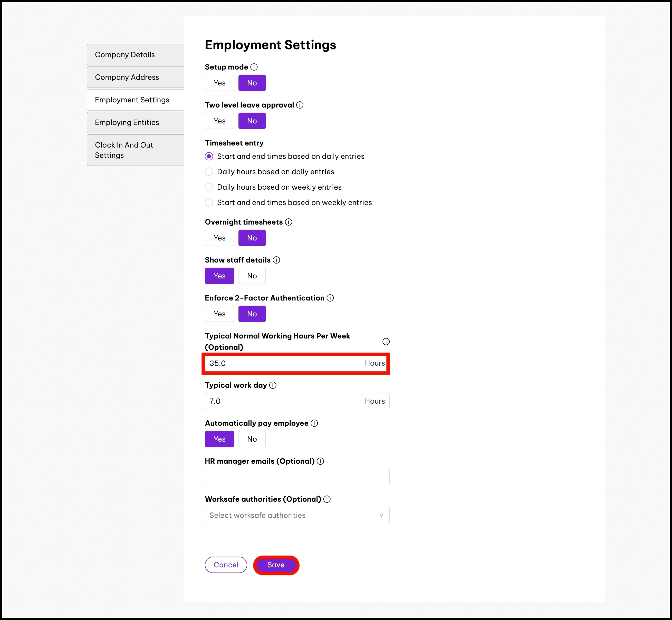The width and height of the screenshot is (672, 620).
Task: Click the Typical work day info icon
Action: click(273, 385)
